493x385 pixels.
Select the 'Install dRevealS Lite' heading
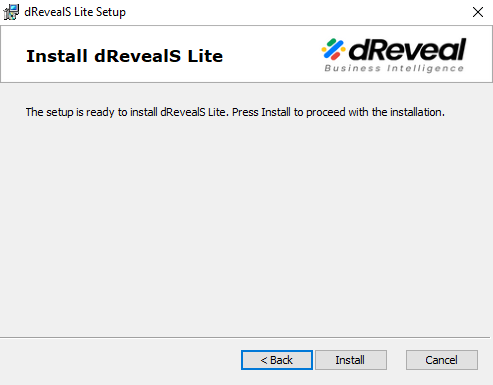pos(125,56)
